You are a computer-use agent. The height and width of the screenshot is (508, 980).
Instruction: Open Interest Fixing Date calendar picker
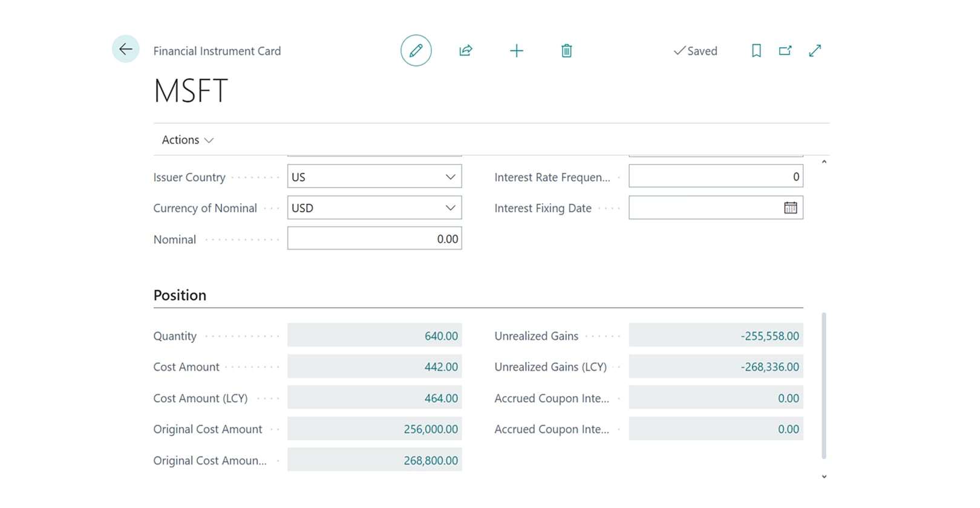pyautogui.click(x=791, y=208)
